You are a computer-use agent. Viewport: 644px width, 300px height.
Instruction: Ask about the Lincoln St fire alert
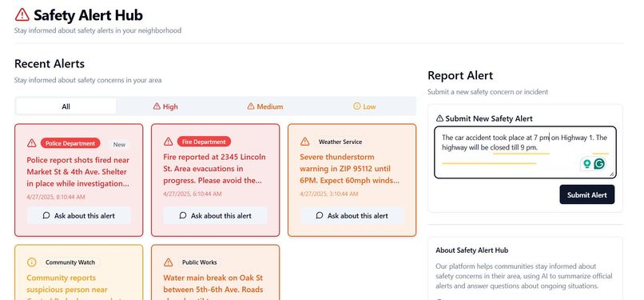(x=215, y=215)
